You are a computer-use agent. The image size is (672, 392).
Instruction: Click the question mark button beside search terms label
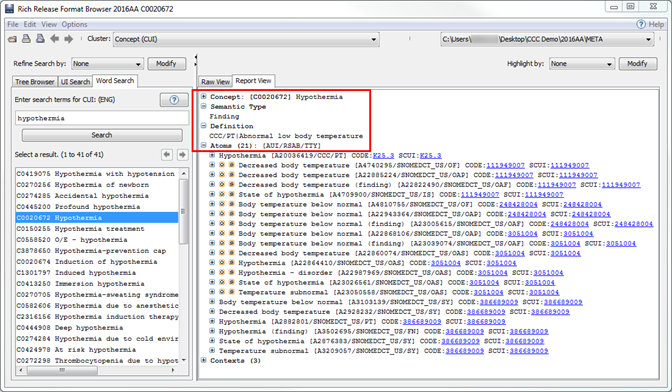(174, 100)
